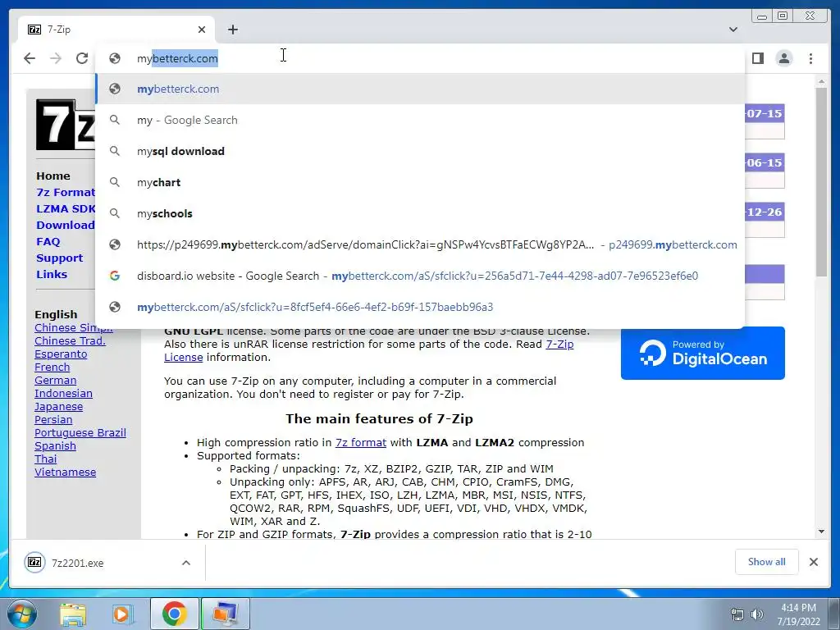The width and height of the screenshot is (840, 630).
Task: Open the 7z format link
Action: [361, 442]
